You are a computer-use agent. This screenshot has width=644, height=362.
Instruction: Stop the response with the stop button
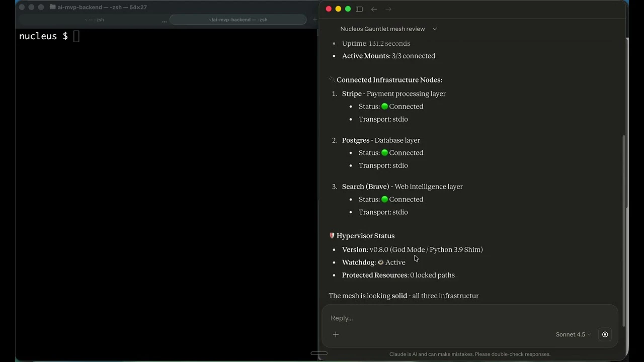tap(605, 334)
